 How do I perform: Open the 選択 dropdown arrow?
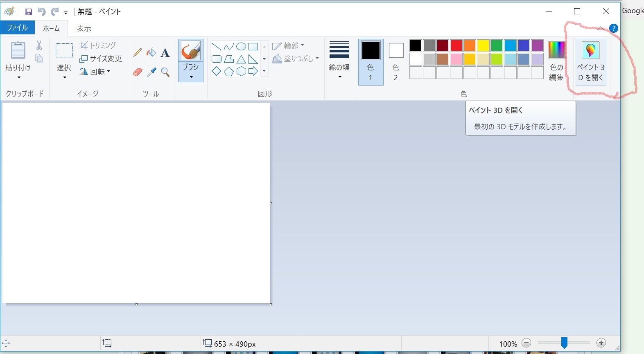point(65,77)
